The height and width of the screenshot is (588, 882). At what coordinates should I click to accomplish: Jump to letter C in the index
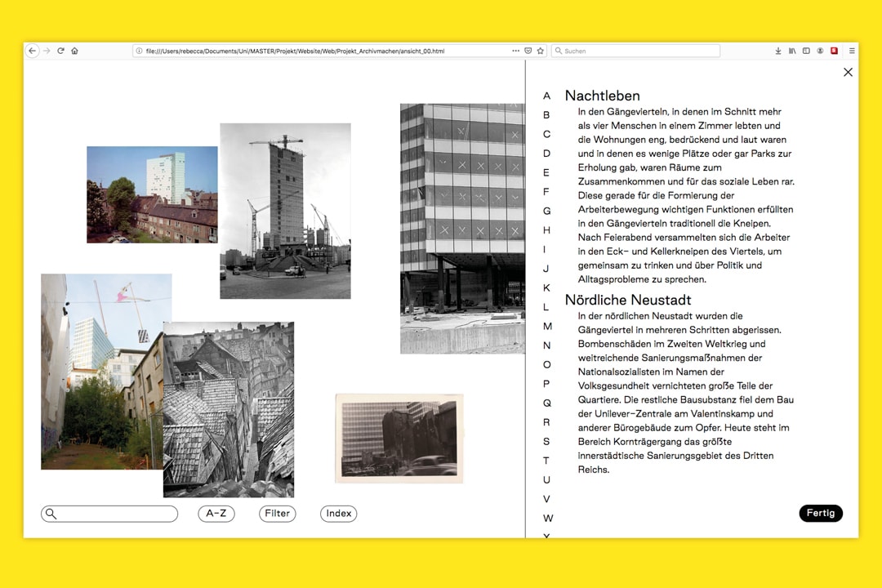546,134
